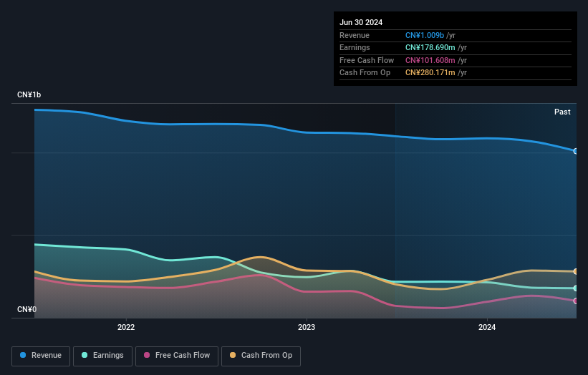This screenshot has width=588, height=375.
Task: Toggle the Cash From Op legend button
Action: click(261, 356)
